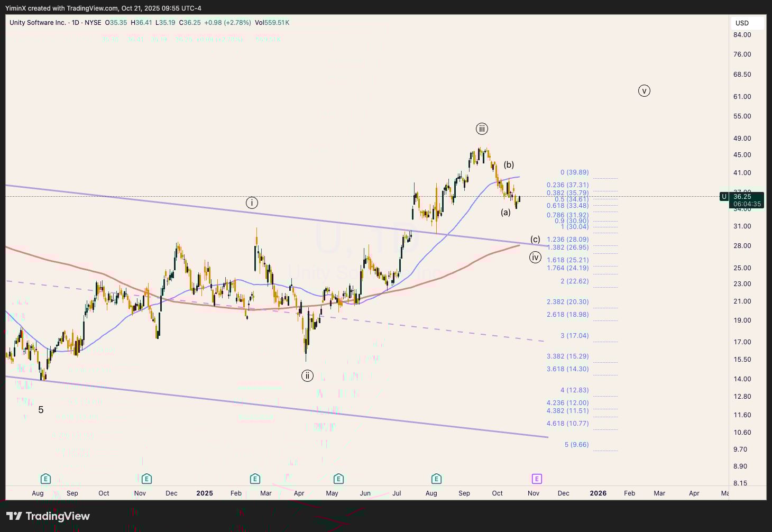Select the earnings E marker for February 2025
Image resolution: width=772 pixels, height=532 pixels.
tap(255, 479)
